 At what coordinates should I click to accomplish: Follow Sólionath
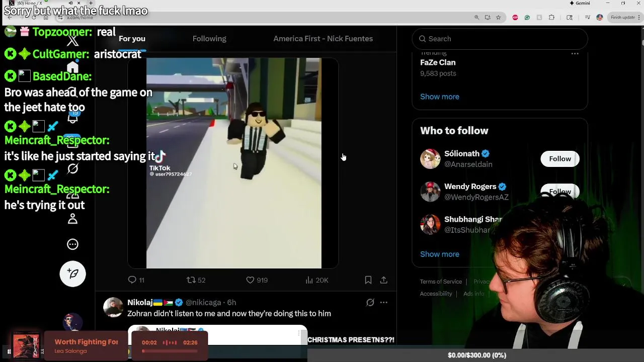click(x=559, y=159)
